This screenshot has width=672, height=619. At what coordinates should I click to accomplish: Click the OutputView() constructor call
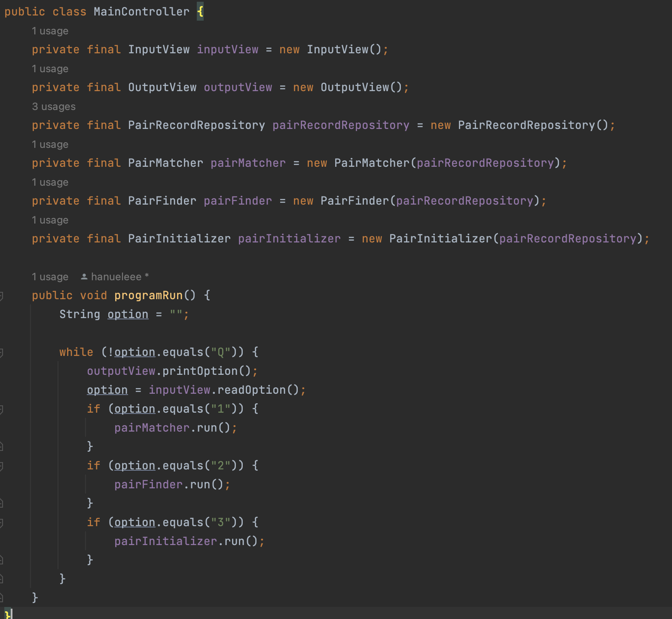(x=361, y=87)
